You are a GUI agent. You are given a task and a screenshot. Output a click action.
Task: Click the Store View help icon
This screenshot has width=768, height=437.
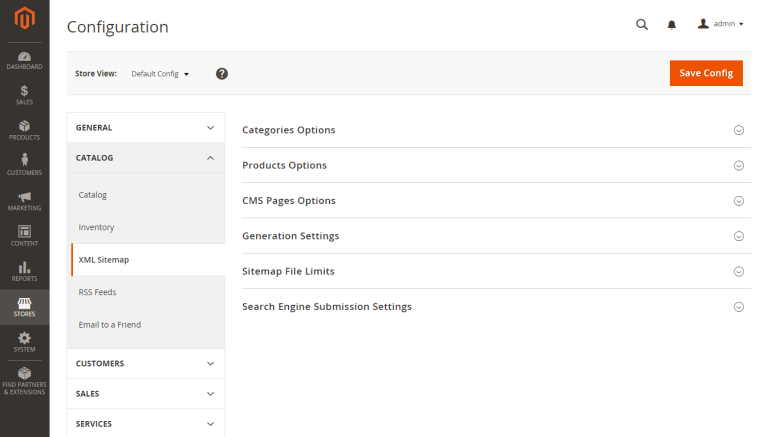click(x=222, y=73)
